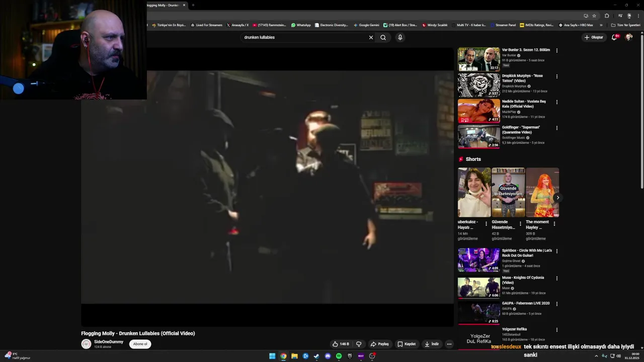Open the YouTube account avatar menu
This screenshot has width=644, height=362.
point(629,37)
